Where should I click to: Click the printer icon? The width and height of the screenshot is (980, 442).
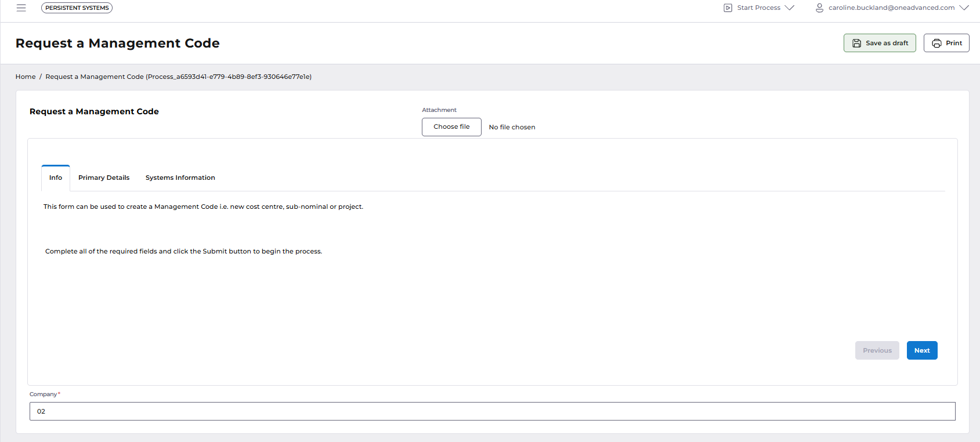tap(936, 44)
